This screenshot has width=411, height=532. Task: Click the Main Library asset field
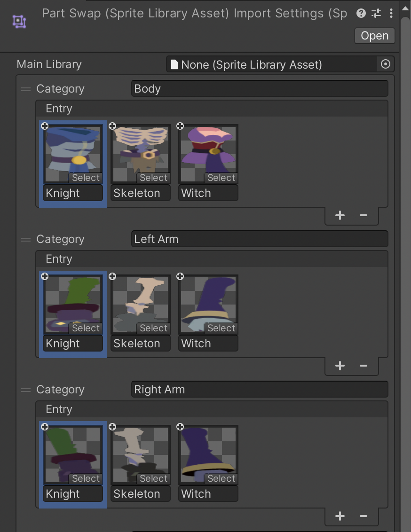[x=272, y=64]
